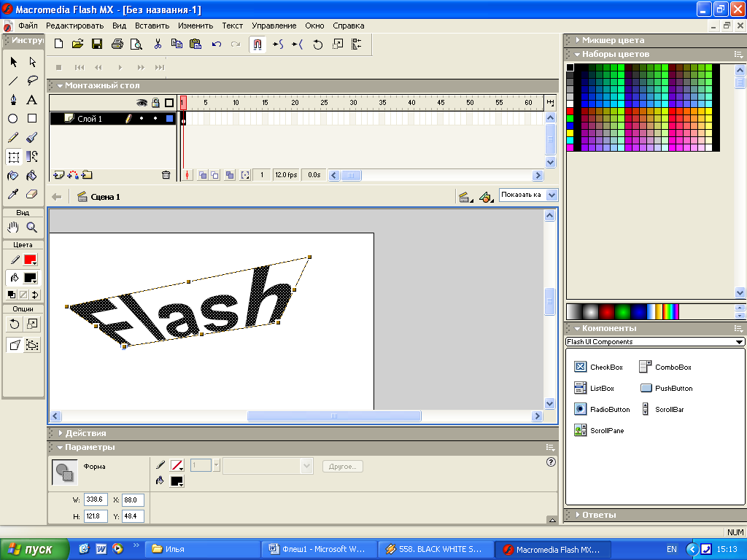Click the New document toolbar icon
The image size is (747, 560).
click(x=58, y=44)
